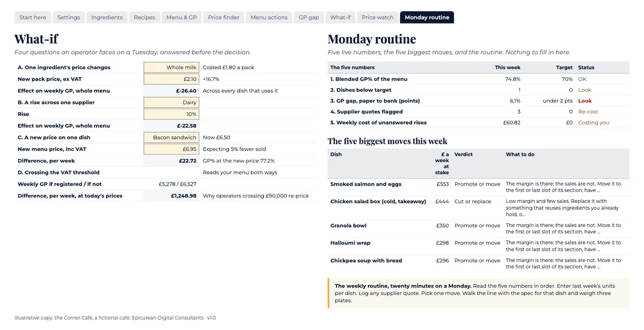Click the Monday routine tab
This screenshot has height=330, width=644.
pos(427,17)
